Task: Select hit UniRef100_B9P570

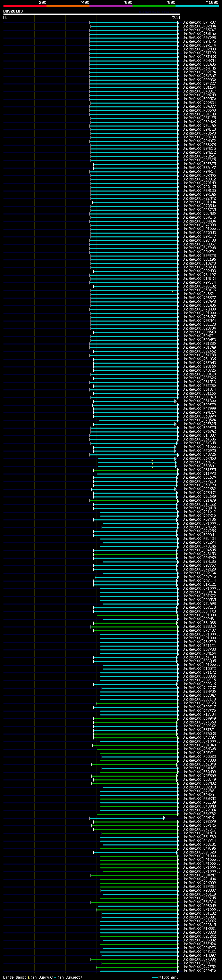Action: pos(199,99)
